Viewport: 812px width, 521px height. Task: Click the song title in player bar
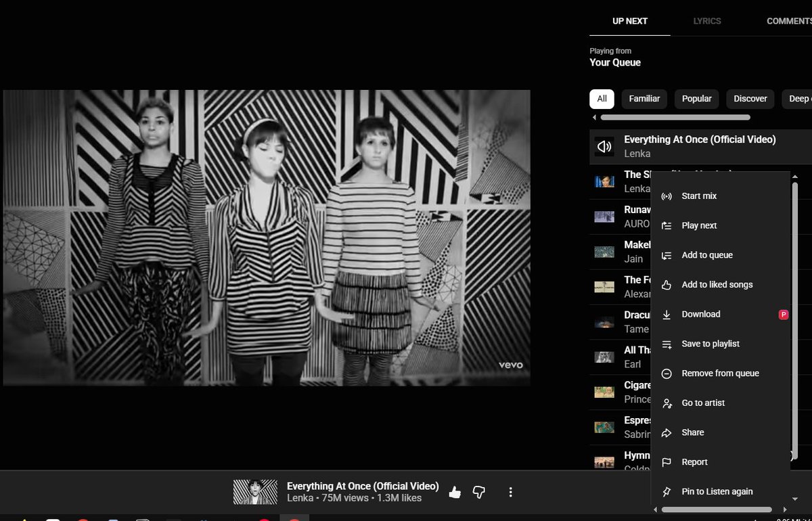click(363, 486)
